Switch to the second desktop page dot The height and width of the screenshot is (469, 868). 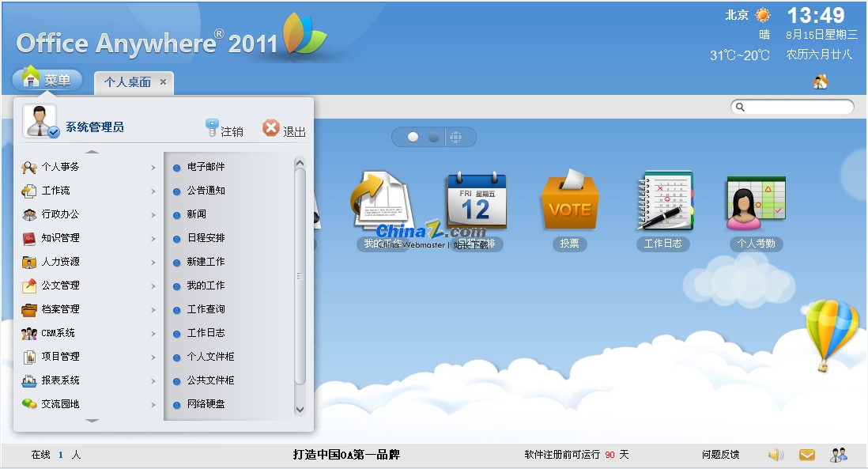pyautogui.click(x=433, y=137)
